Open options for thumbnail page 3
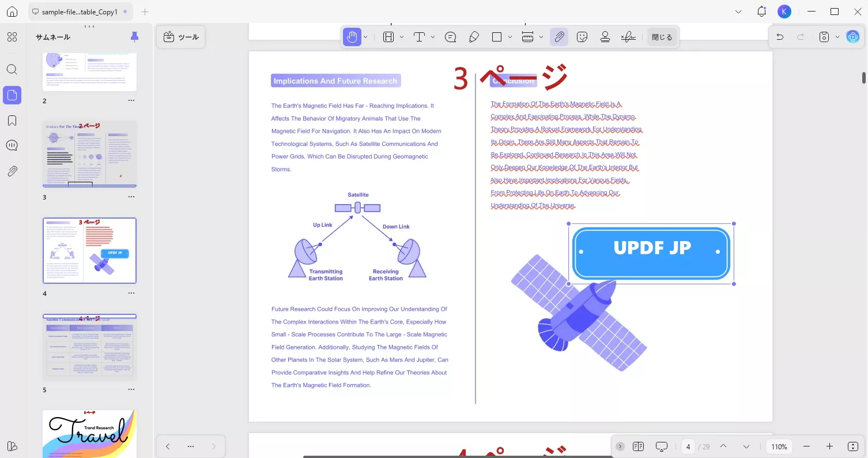868x458 pixels. pyautogui.click(x=131, y=197)
